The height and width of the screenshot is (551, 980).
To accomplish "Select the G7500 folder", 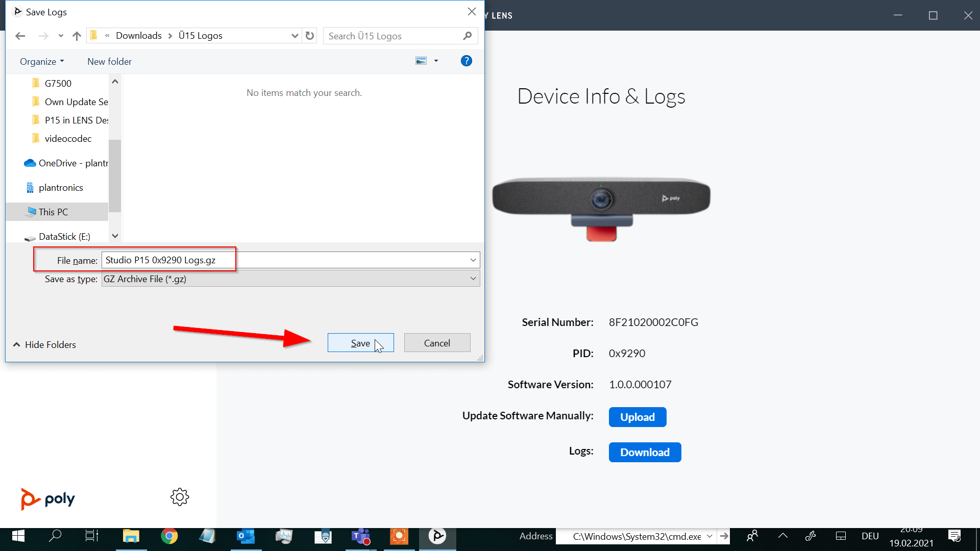I will coord(58,83).
